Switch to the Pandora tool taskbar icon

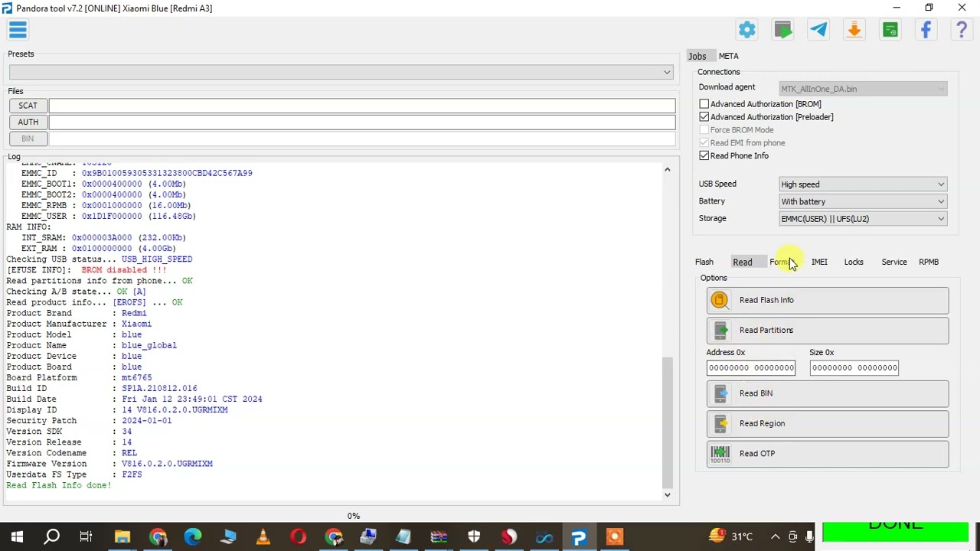(580, 536)
